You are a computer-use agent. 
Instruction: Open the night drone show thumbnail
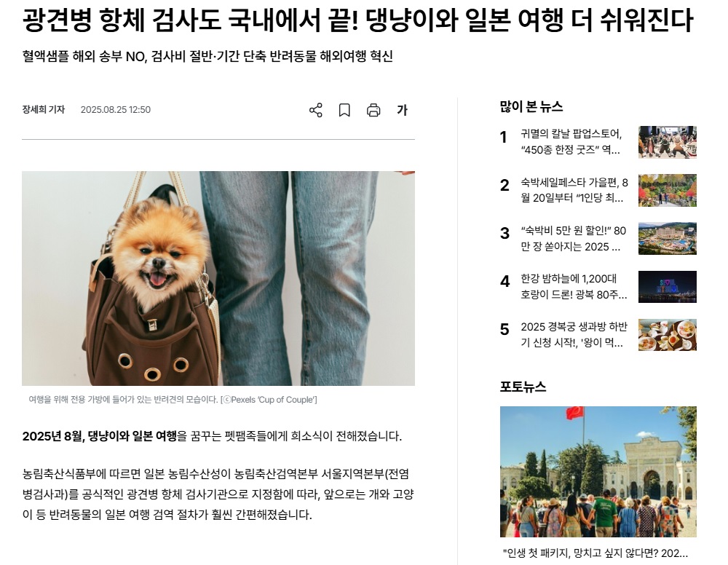[667, 286]
